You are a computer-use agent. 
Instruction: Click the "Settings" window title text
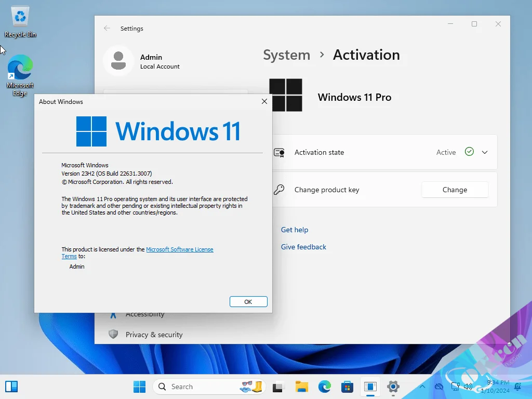click(131, 29)
